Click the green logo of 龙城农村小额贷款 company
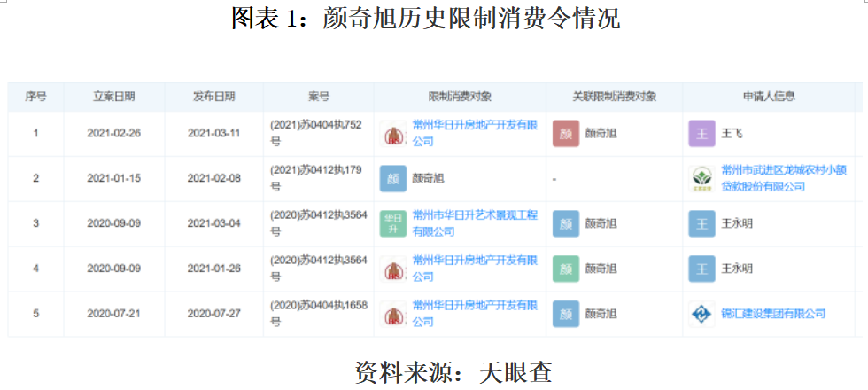The height and width of the screenshot is (390, 868). (701, 179)
